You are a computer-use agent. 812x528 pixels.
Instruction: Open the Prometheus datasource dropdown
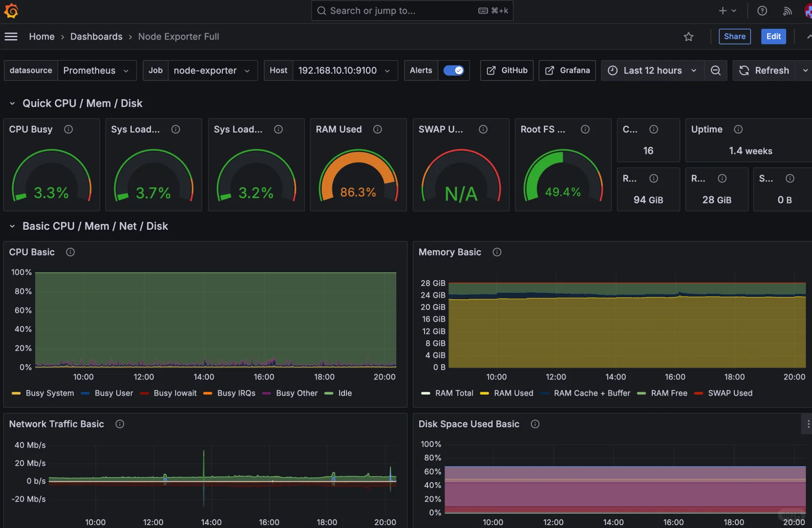(x=96, y=70)
